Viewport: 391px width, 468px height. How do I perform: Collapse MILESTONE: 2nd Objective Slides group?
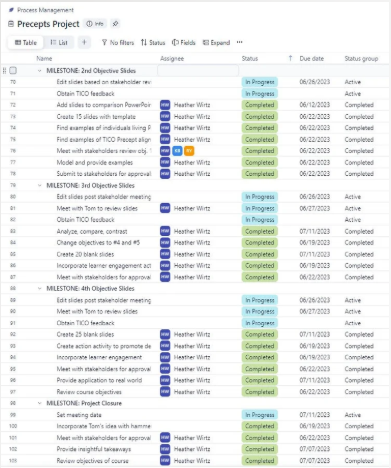pos(40,71)
